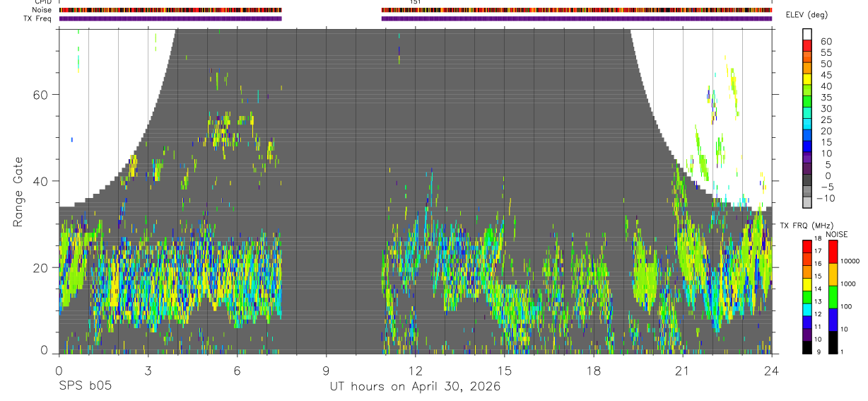Screen dimensions: 868x401
Task: Click the 3 hour tick label
Action: pyautogui.click(x=148, y=370)
